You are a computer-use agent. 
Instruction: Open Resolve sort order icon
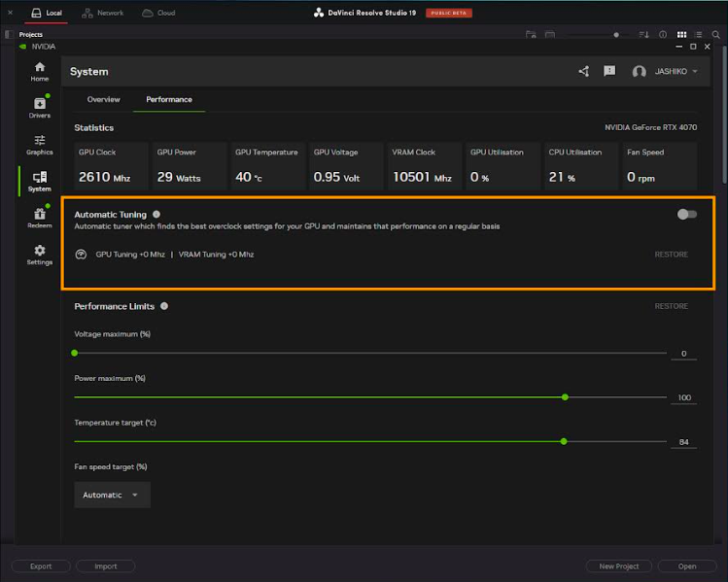click(643, 34)
